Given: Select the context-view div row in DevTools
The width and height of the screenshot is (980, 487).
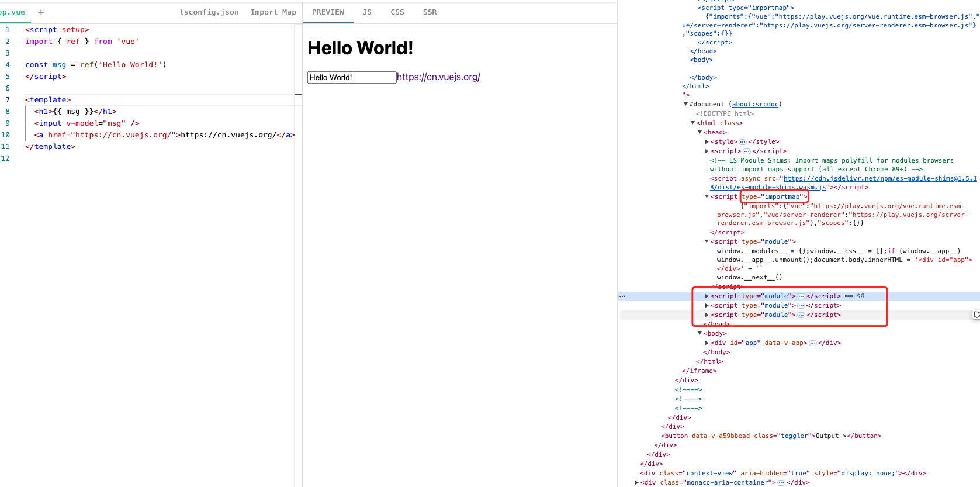Looking at the screenshot, I should [782, 474].
